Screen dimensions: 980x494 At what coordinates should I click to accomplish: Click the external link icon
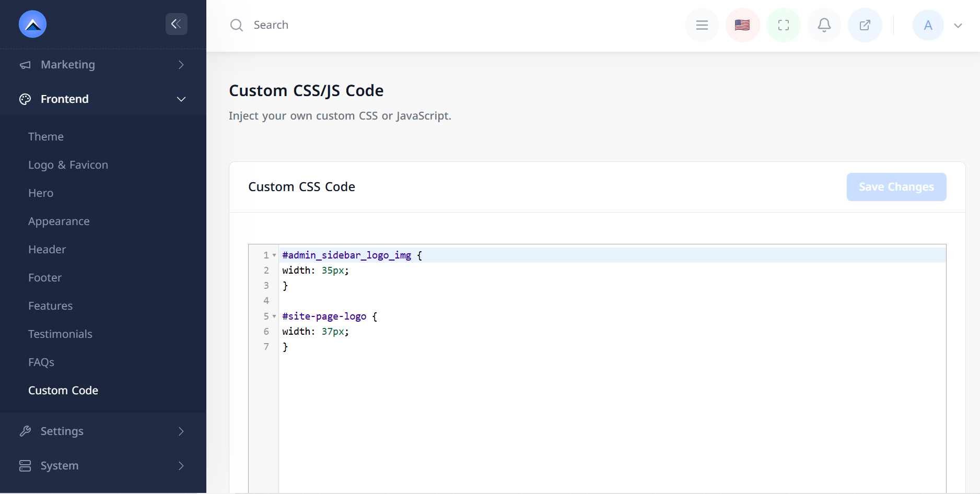[x=865, y=25]
